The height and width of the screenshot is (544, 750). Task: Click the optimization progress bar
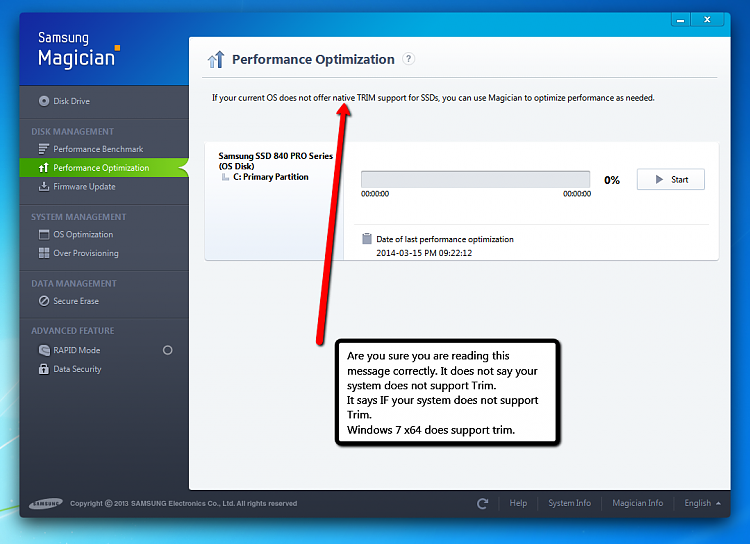click(475, 179)
